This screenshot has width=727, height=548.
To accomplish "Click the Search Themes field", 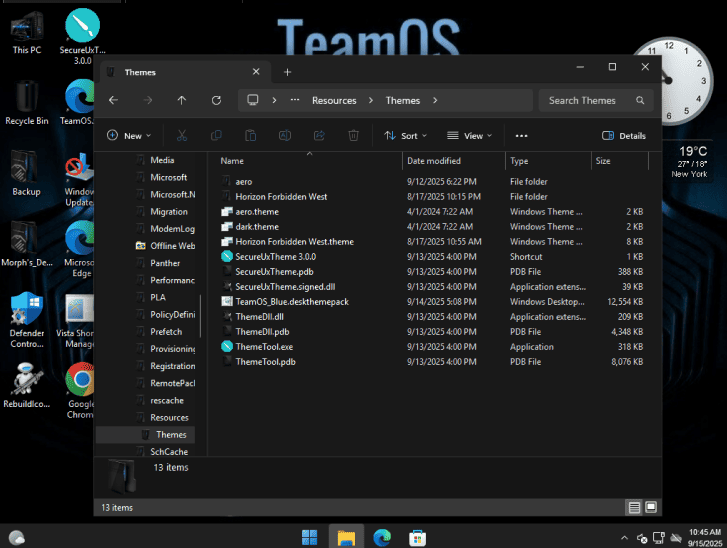I will [x=596, y=101].
